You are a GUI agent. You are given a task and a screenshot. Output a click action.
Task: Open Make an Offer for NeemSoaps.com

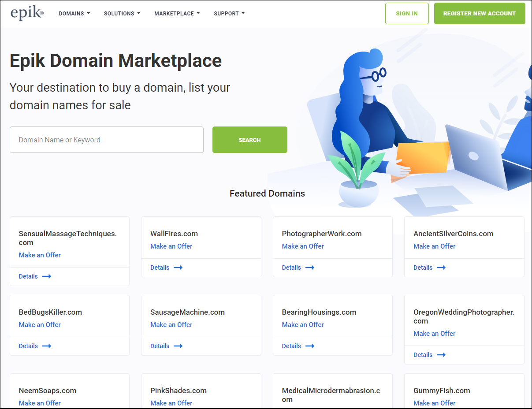pos(40,403)
